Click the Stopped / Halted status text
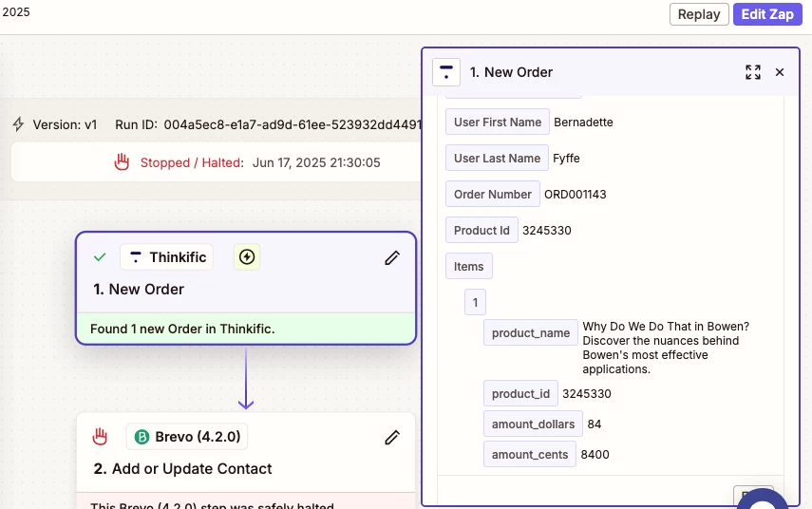Image resolution: width=812 pixels, height=509 pixels. click(192, 162)
